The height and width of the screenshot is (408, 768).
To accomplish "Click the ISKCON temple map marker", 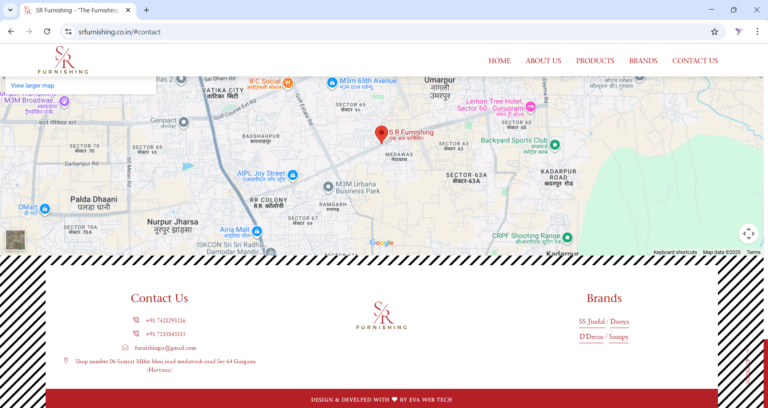I will pos(270,252).
